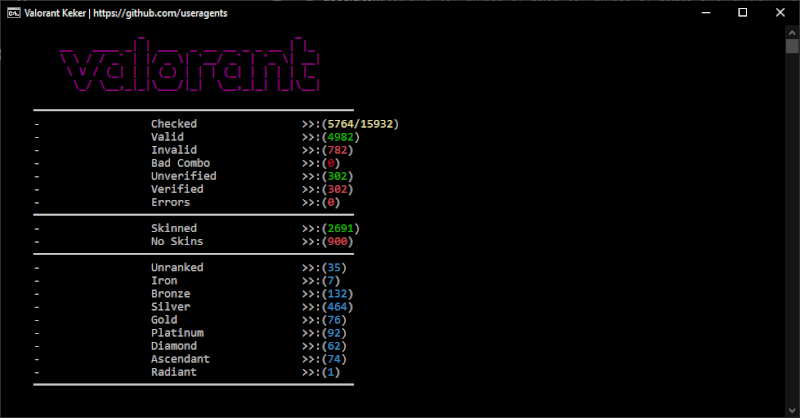Click the 'Unverified' label
The image size is (800, 418).
tap(183, 176)
